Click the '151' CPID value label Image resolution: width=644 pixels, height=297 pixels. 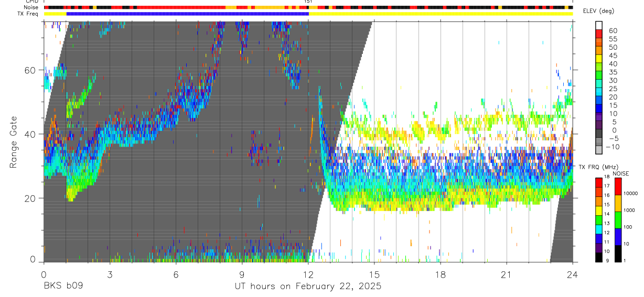click(x=308, y=2)
